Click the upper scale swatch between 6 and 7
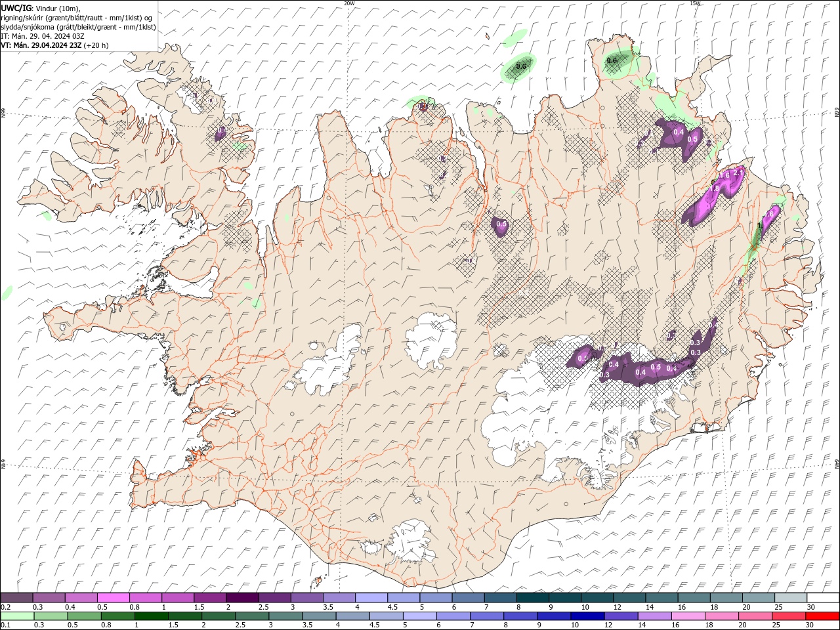Screen dimensions: 840x630 point(468,598)
